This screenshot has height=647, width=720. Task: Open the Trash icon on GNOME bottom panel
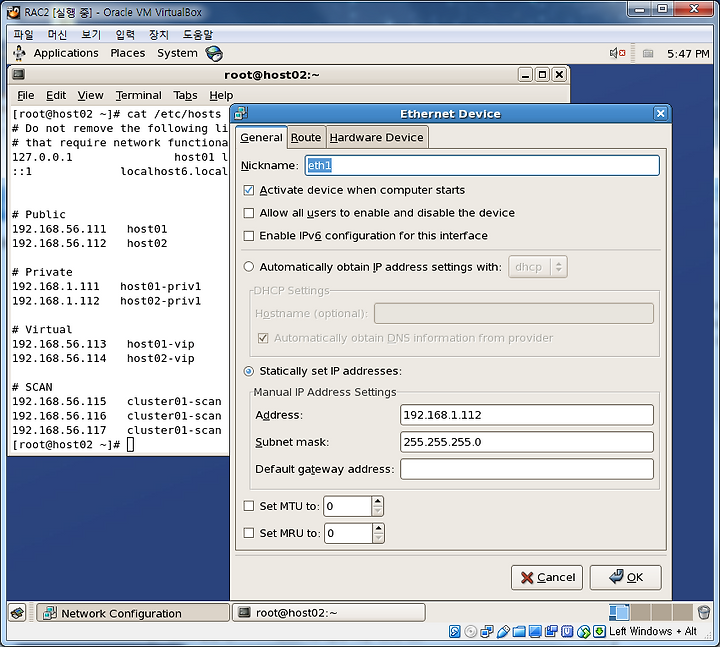pyautogui.click(x=703, y=613)
